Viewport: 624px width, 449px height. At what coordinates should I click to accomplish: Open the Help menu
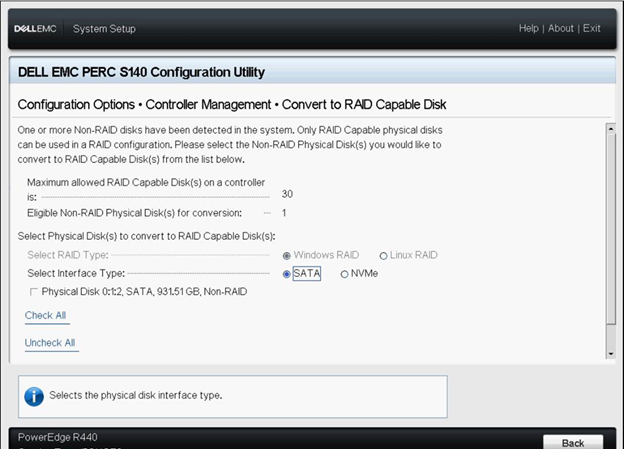(528, 28)
